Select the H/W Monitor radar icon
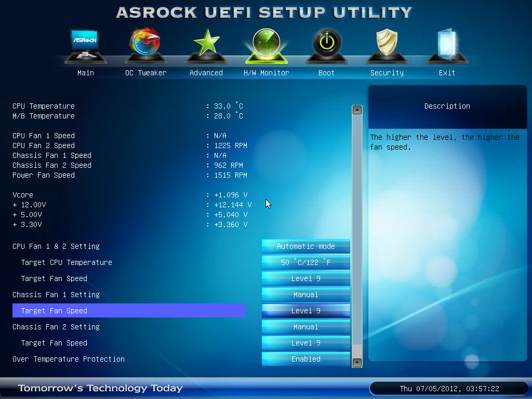The width and height of the screenshot is (532, 399). tap(267, 46)
